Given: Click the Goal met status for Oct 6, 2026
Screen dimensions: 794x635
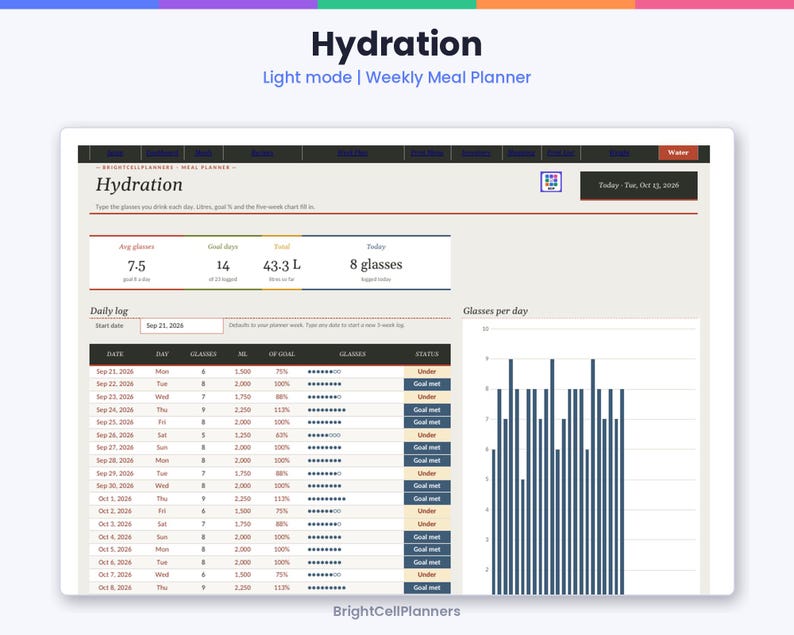Looking at the screenshot, I should click(427, 562).
